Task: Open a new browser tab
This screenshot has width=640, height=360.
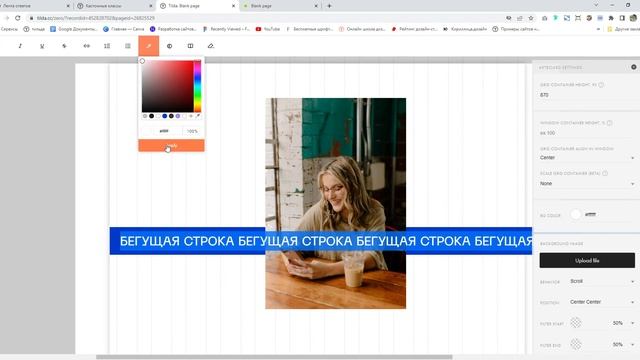Action: [329, 6]
